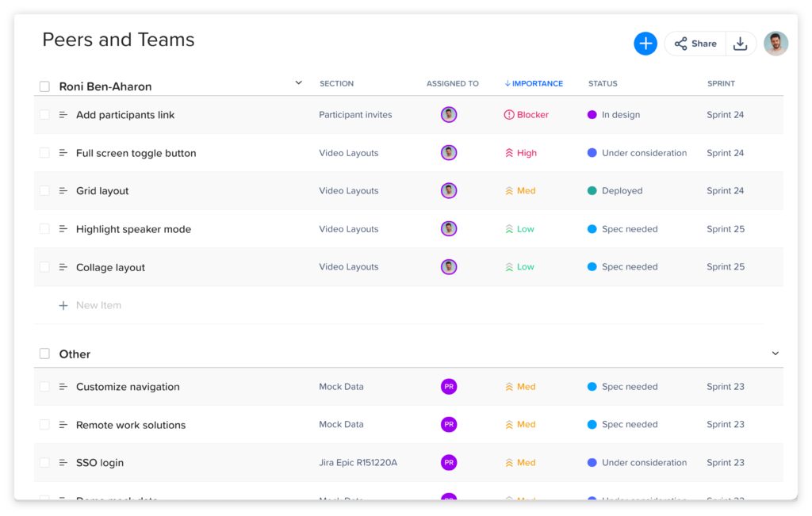812x516 pixels.
Task: Click High importance icon on Full screen toggle
Action: point(509,153)
